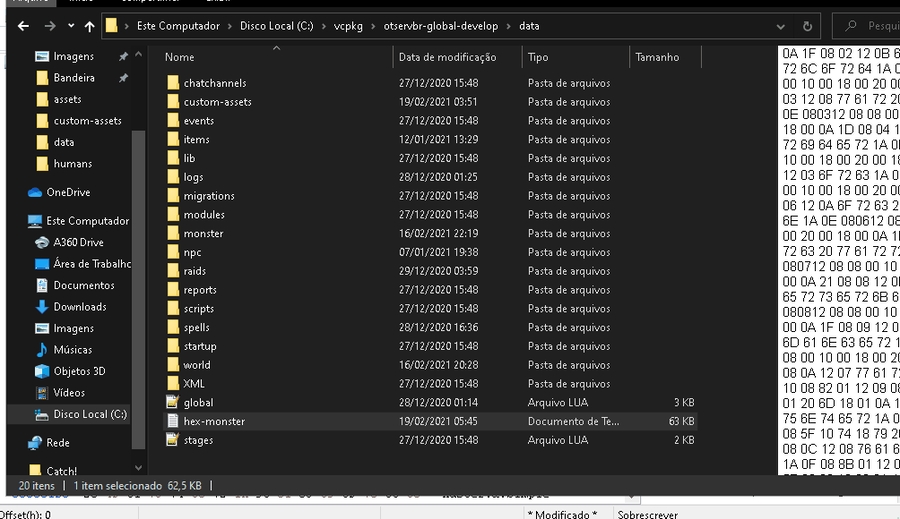This screenshot has width=900, height=519.
Task: Click the Back navigation arrow
Action: (22, 26)
